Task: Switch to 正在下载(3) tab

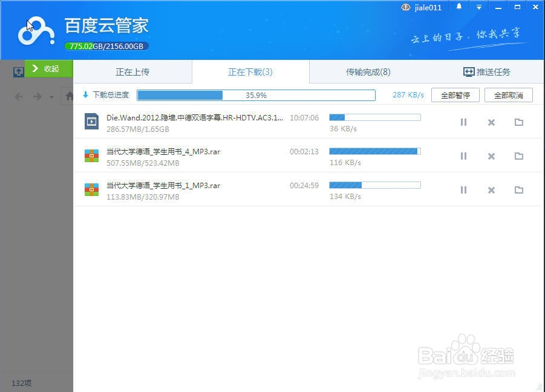Action: click(250, 72)
